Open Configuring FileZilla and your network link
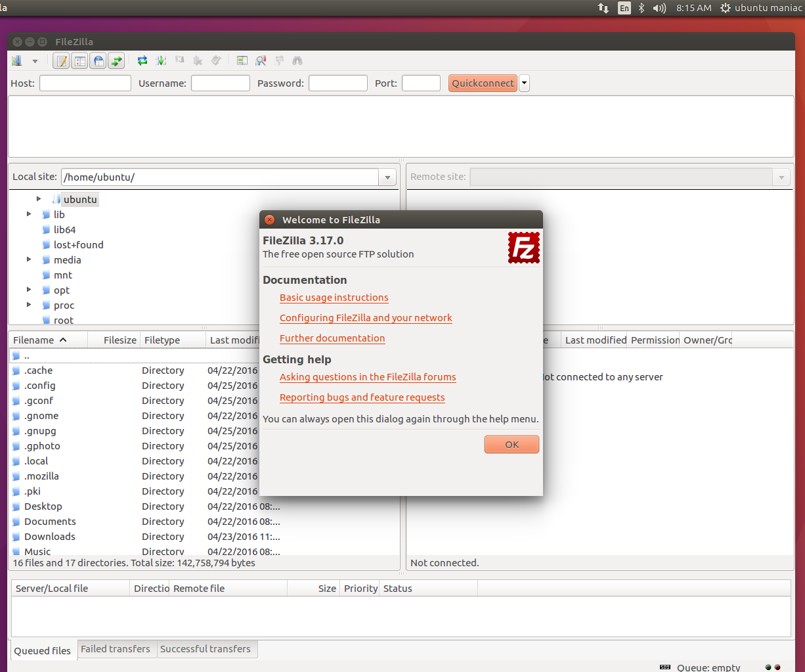This screenshot has width=805, height=672. click(366, 318)
